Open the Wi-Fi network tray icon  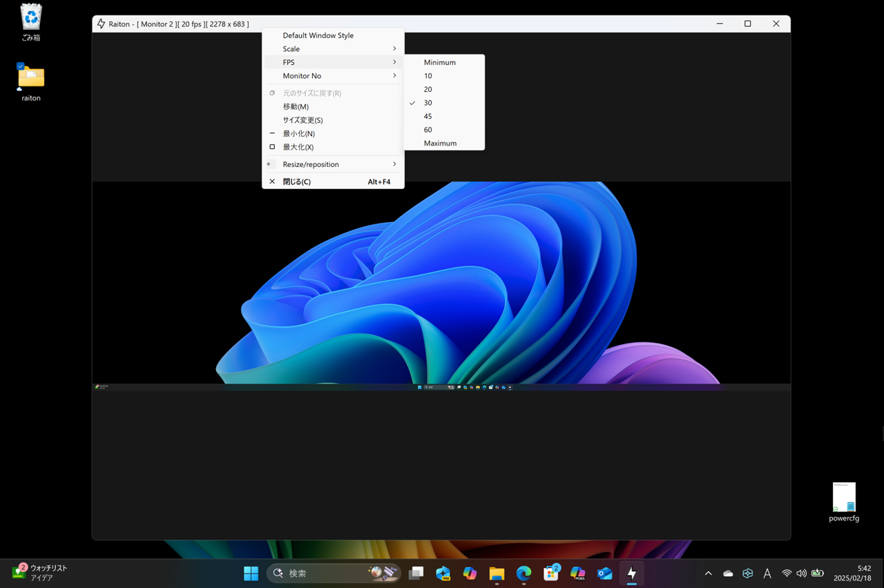[x=787, y=574]
